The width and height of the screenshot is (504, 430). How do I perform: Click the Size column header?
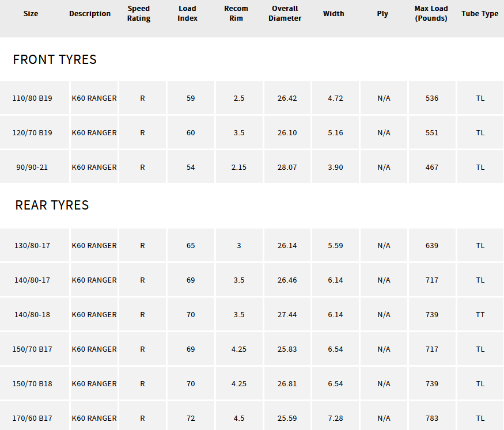(x=31, y=13)
